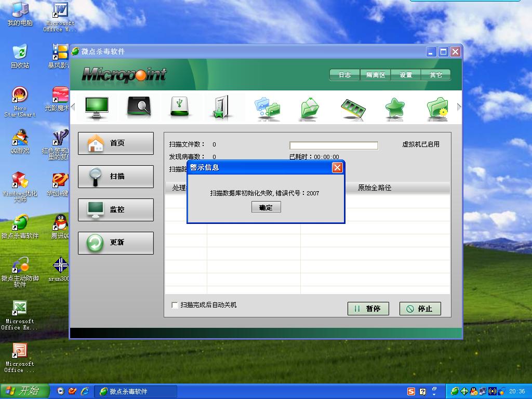The width and height of the screenshot is (532, 399).
Task: Click the green monitor full-computer scan icon
Action: pos(97,108)
